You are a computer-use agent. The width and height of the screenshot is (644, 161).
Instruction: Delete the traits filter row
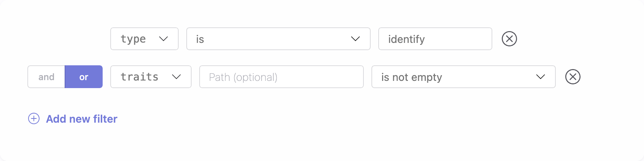tap(573, 77)
